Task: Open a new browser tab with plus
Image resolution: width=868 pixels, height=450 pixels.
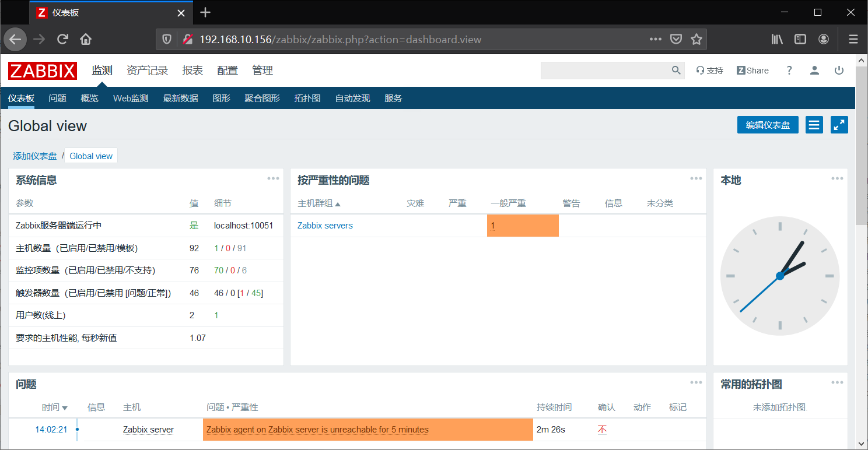Action: coord(205,12)
